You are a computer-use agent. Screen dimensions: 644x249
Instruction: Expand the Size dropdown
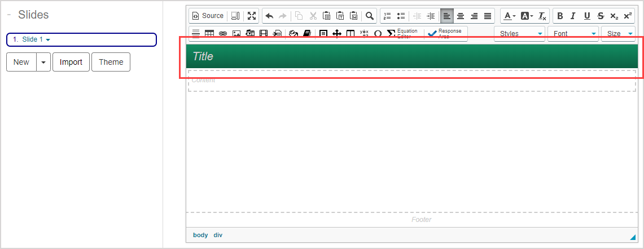(x=618, y=34)
